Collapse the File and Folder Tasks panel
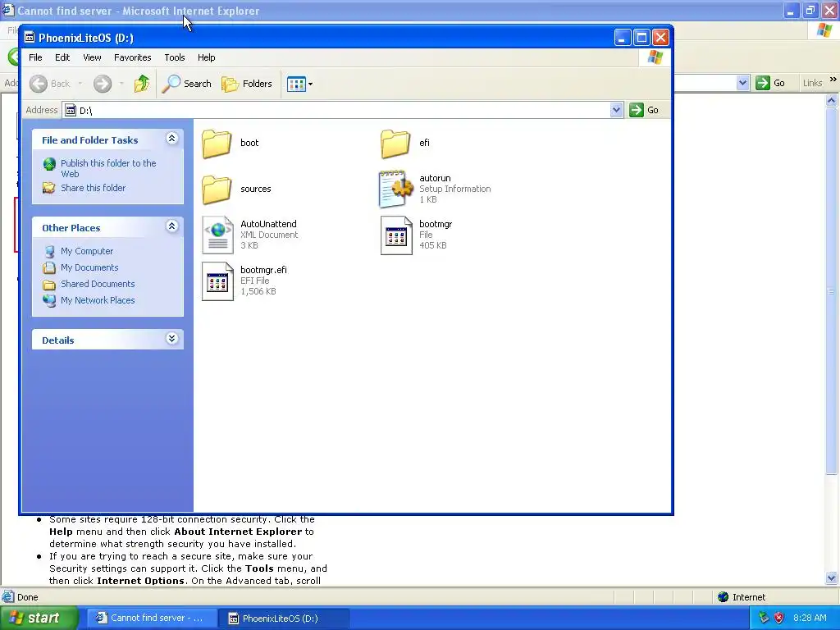This screenshot has height=630, width=840. [x=171, y=139]
